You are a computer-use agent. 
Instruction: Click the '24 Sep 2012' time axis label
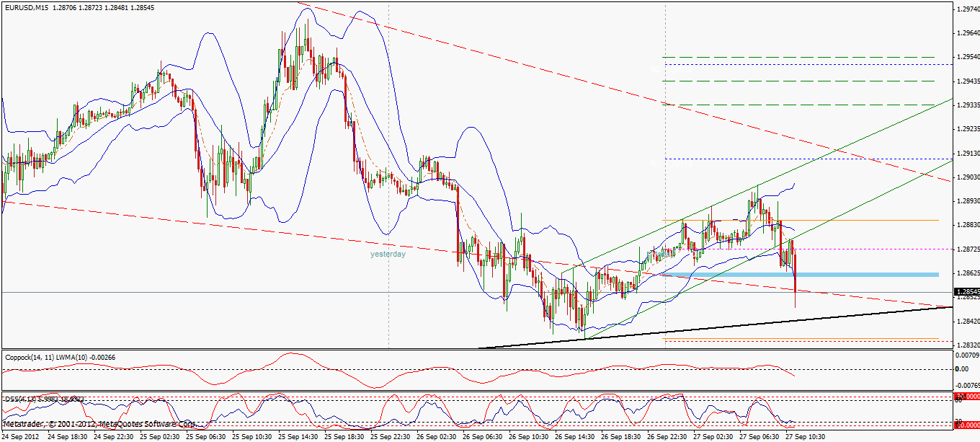coord(20,436)
